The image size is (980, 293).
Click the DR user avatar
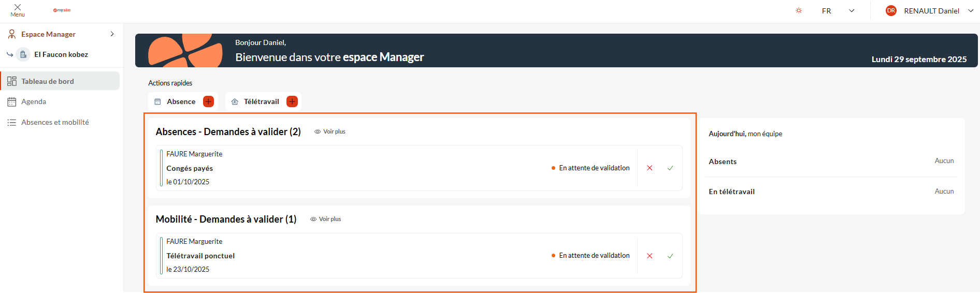[891, 11]
